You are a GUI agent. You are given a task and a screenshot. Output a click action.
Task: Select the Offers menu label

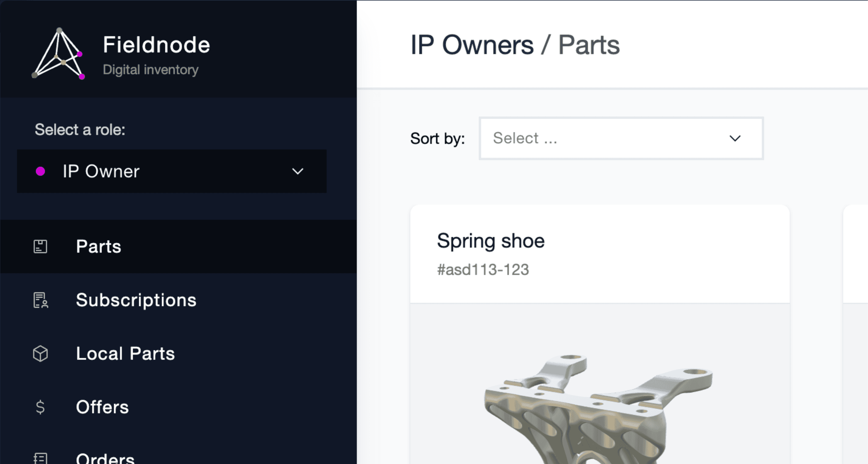coord(102,407)
